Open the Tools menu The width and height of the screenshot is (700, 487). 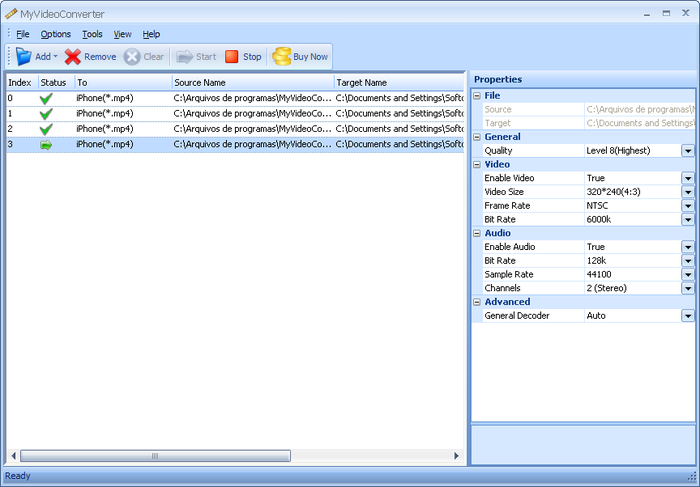[92, 34]
